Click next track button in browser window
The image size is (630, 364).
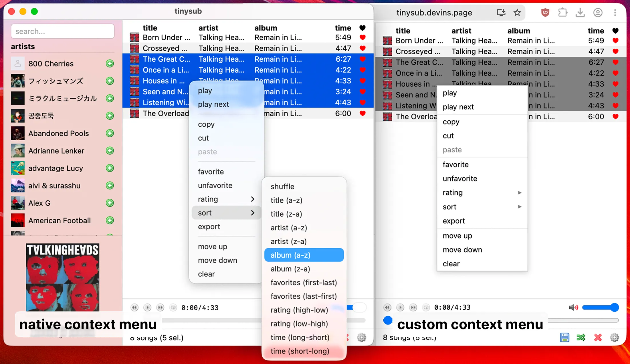tap(413, 307)
